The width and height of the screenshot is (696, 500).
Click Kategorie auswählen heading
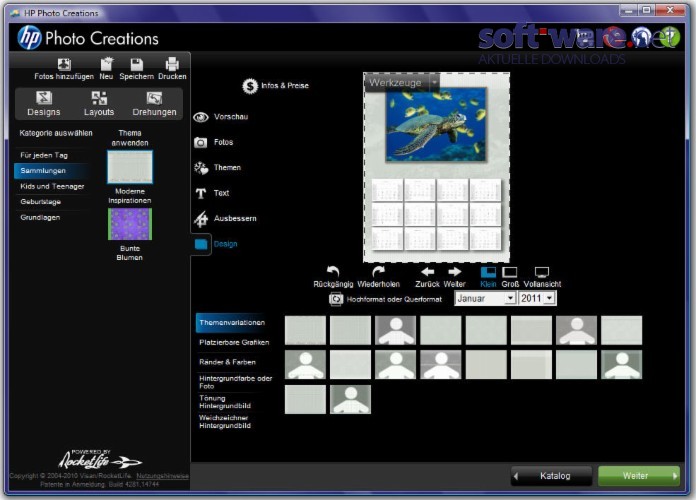pyautogui.click(x=56, y=133)
